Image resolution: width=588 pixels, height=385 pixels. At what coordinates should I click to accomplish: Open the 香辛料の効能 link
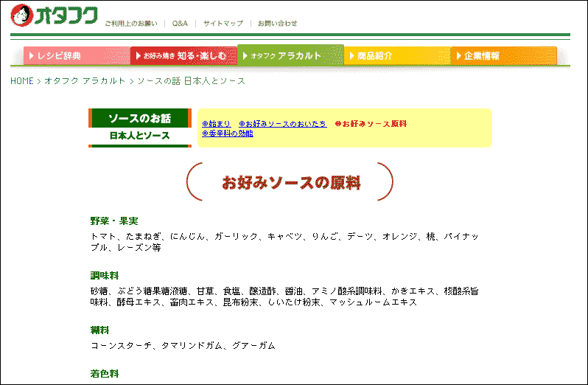[x=228, y=133]
